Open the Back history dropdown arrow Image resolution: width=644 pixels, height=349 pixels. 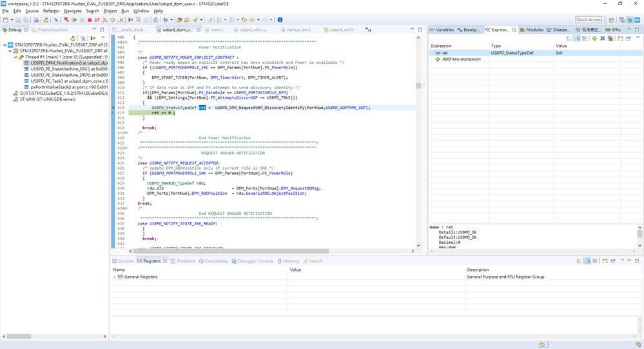coord(259,20)
